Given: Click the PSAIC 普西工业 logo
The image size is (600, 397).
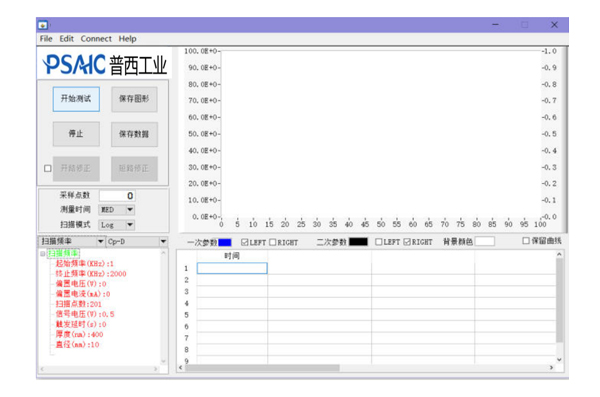Looking at the screenshot, I should click(104, 64).
